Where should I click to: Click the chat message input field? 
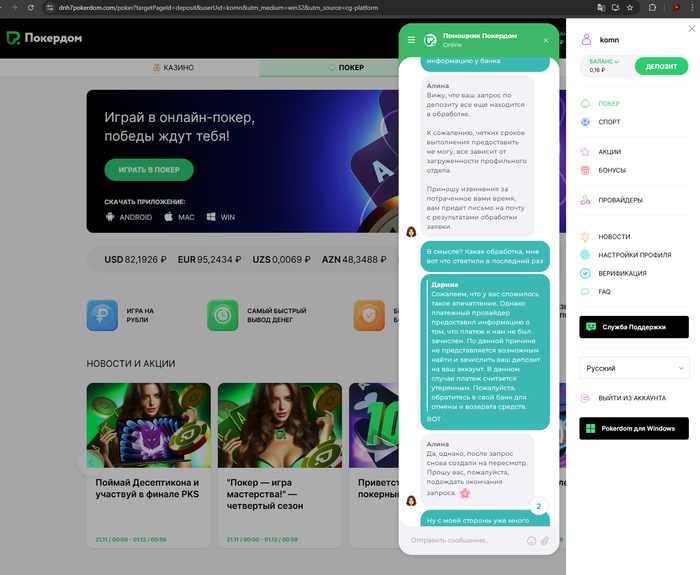(x=464, y=540)
